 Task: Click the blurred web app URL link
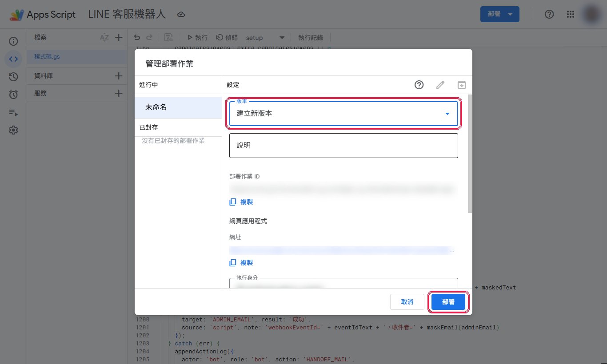click(x=341, y=251)
